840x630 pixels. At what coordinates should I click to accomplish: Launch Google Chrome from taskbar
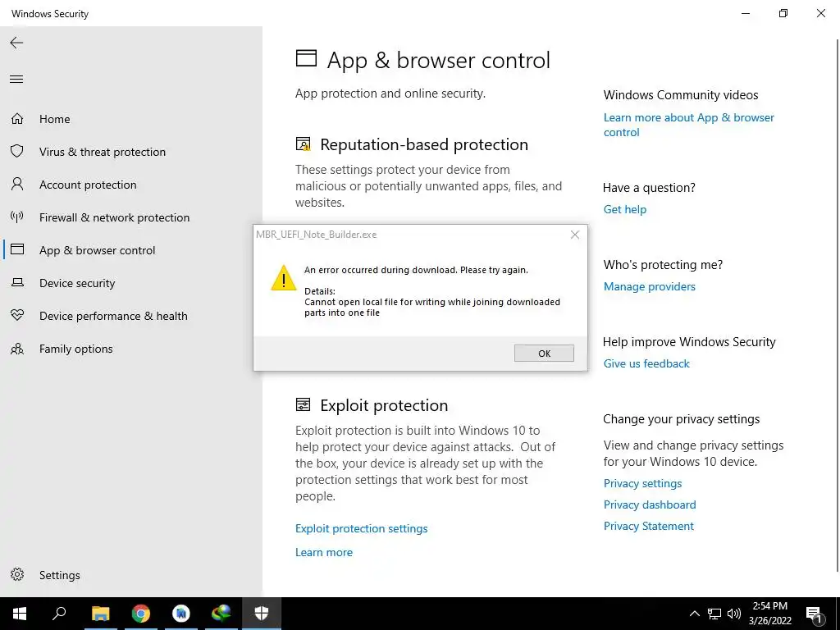coord(141,614)
